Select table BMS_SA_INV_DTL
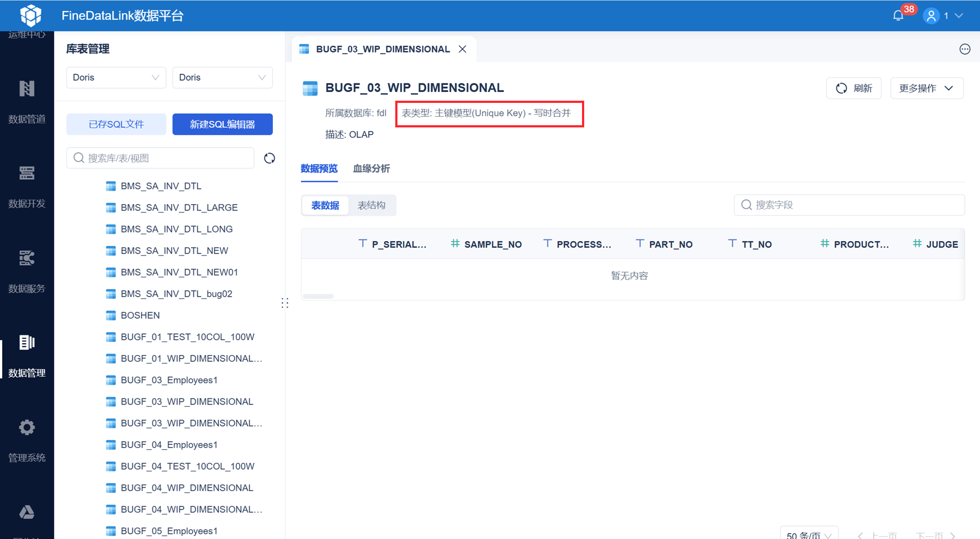Viewport: 980px width, 539px height. pos(161,186)
